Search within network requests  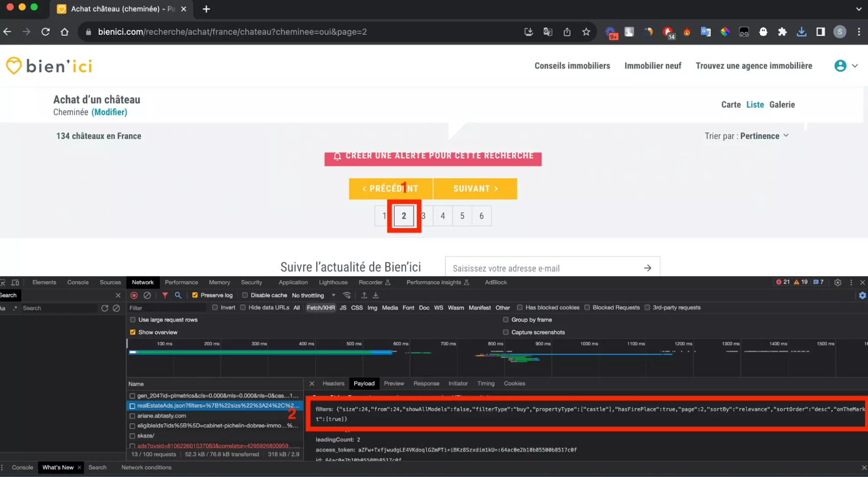point(178,295)
